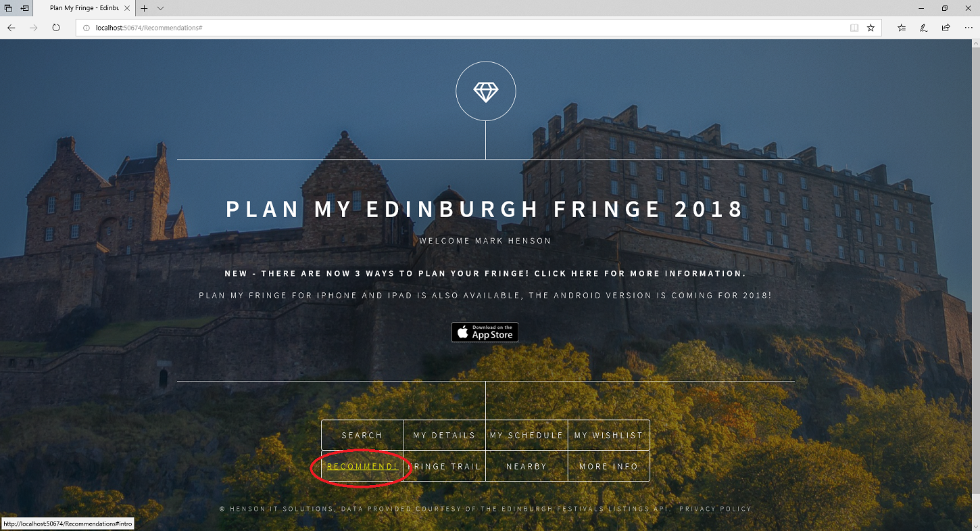Select the Recommend! option

[362, 467]
